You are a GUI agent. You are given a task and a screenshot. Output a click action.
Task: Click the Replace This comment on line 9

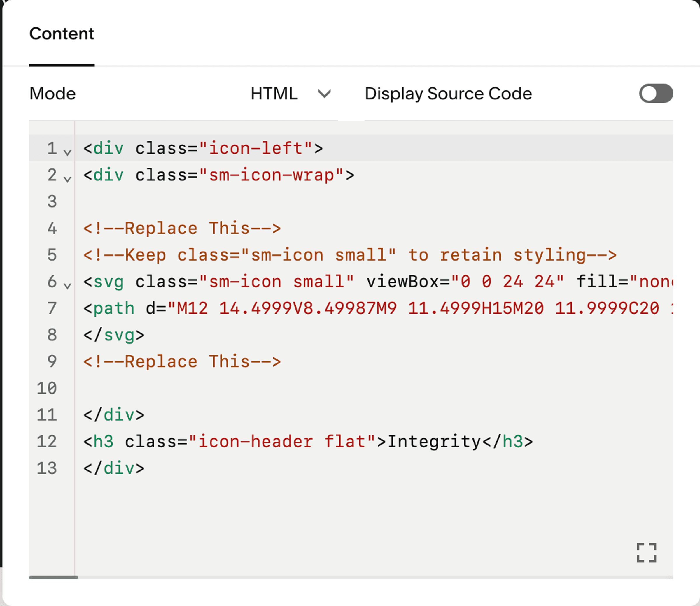[x=182, y=361]
